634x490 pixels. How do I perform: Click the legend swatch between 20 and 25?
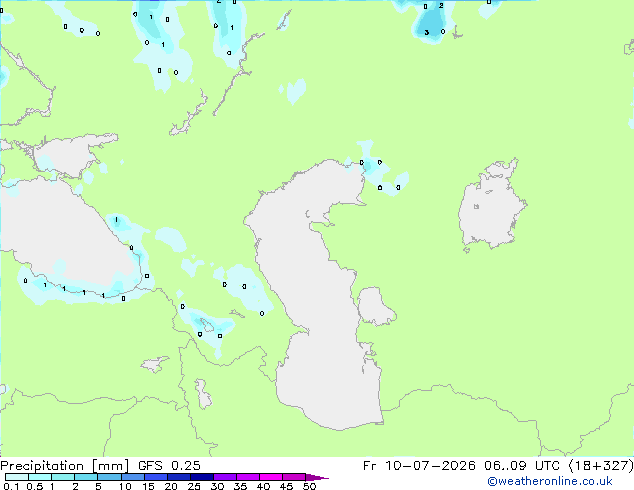[178, 477]
